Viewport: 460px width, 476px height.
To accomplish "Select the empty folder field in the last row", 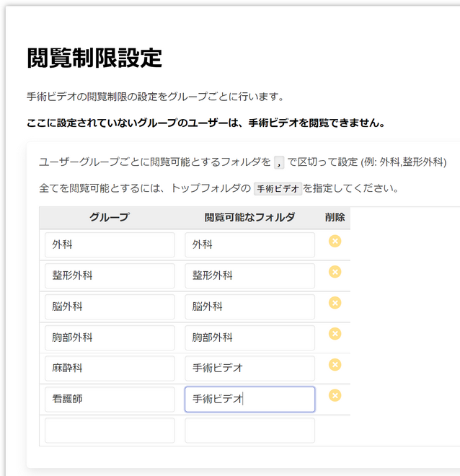I will coord(249,430).
